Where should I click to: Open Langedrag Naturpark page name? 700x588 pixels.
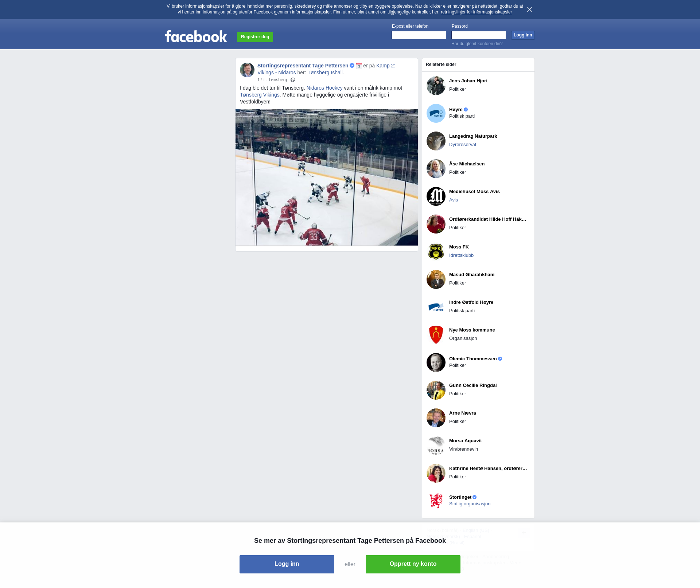pyautogui.click(x=473, y=136)
